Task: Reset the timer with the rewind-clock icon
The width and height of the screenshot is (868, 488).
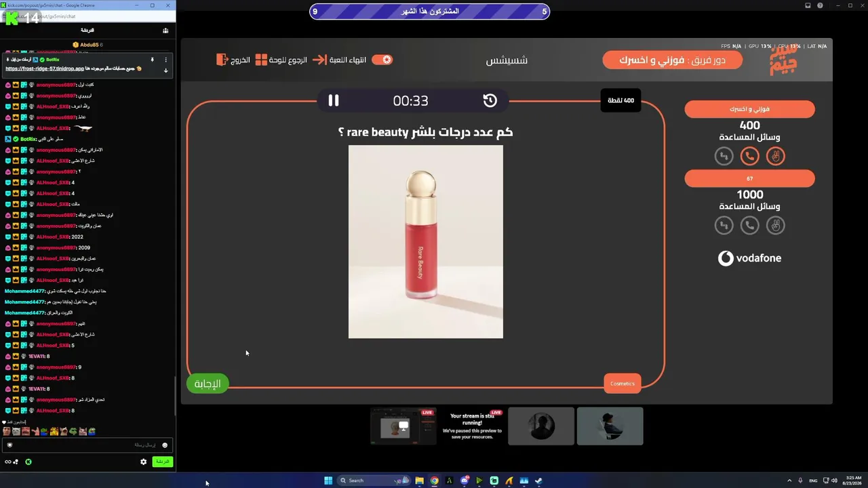Action: 490,100
